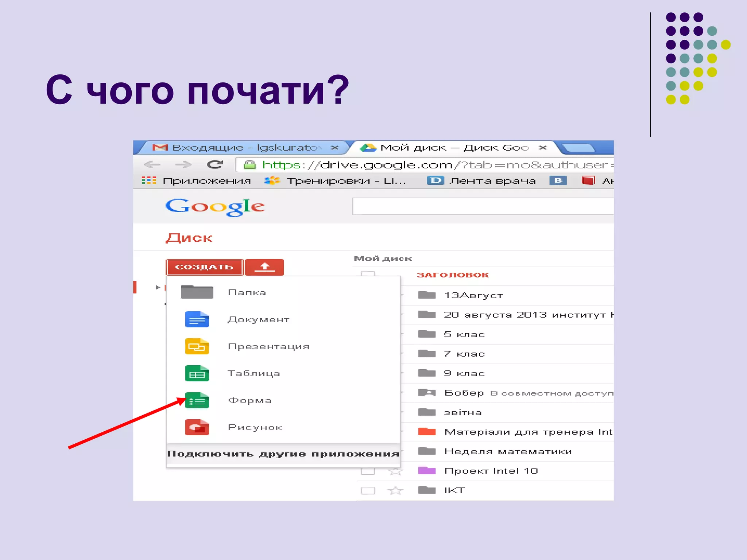Open the Неделя математики folder
This screenshot has height=560, width=747.
pos(508,451)
